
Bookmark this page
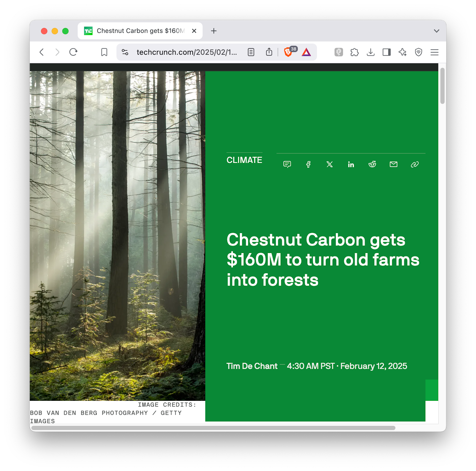click(104, 52)
